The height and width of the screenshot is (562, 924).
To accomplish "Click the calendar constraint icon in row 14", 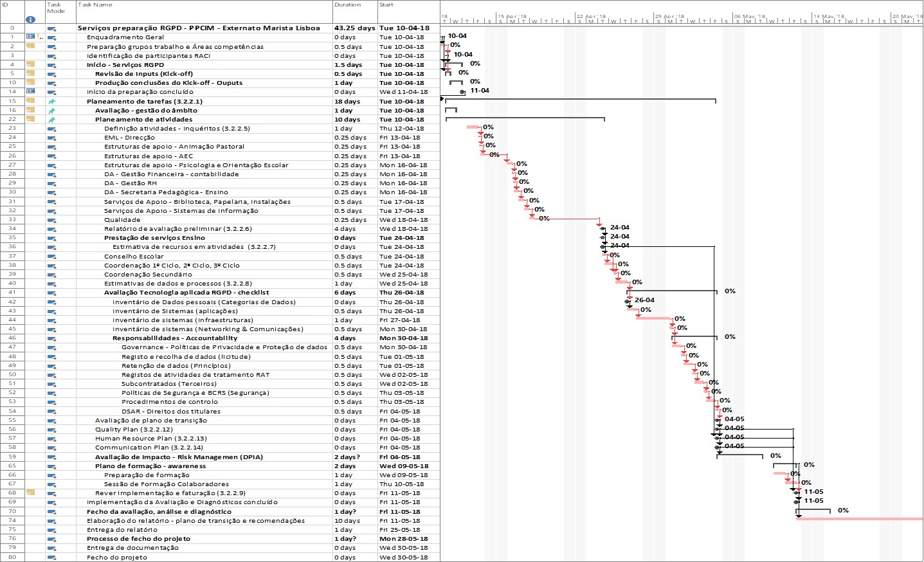I will tap(30, 91).
